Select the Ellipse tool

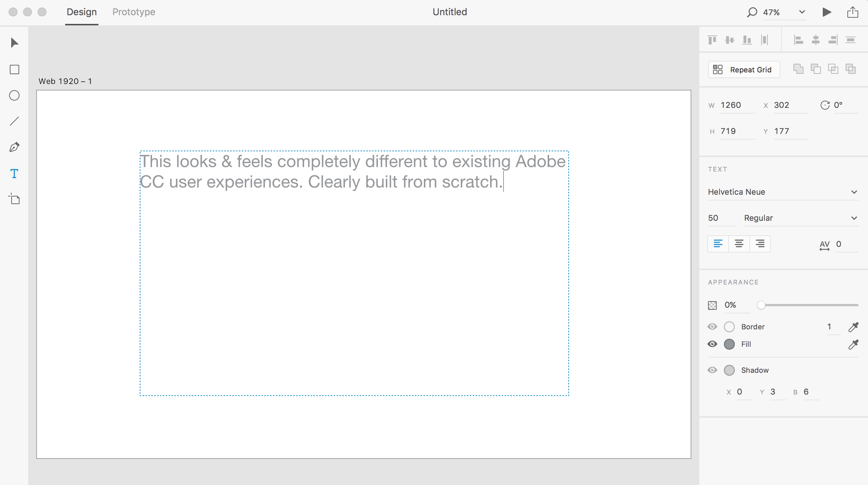click(x=14, y=96)
